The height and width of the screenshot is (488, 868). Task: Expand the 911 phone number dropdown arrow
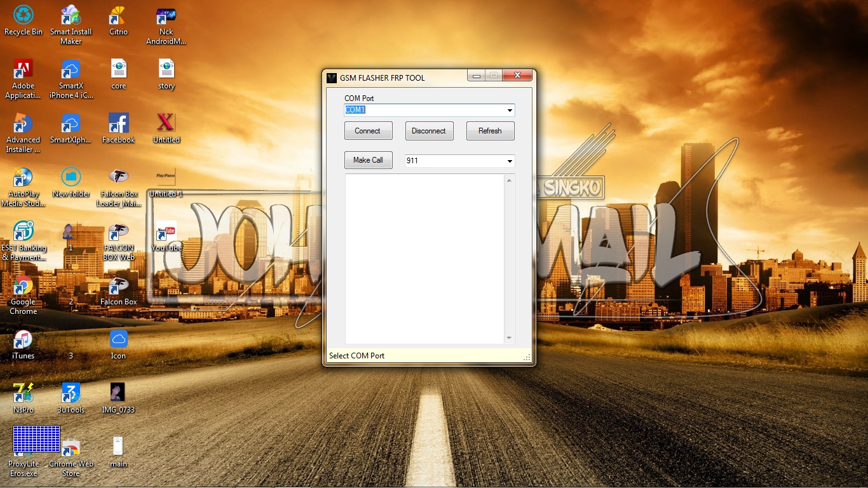(510, 161)
